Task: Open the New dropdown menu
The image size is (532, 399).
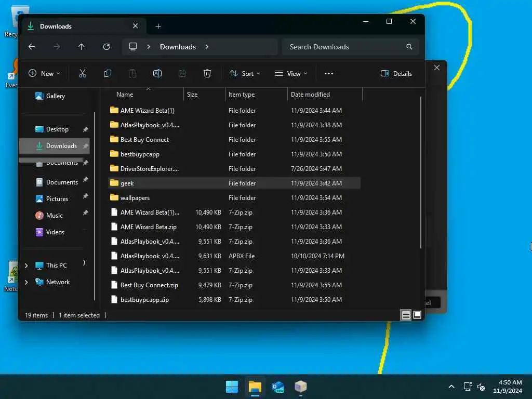Action: (45, 73)
